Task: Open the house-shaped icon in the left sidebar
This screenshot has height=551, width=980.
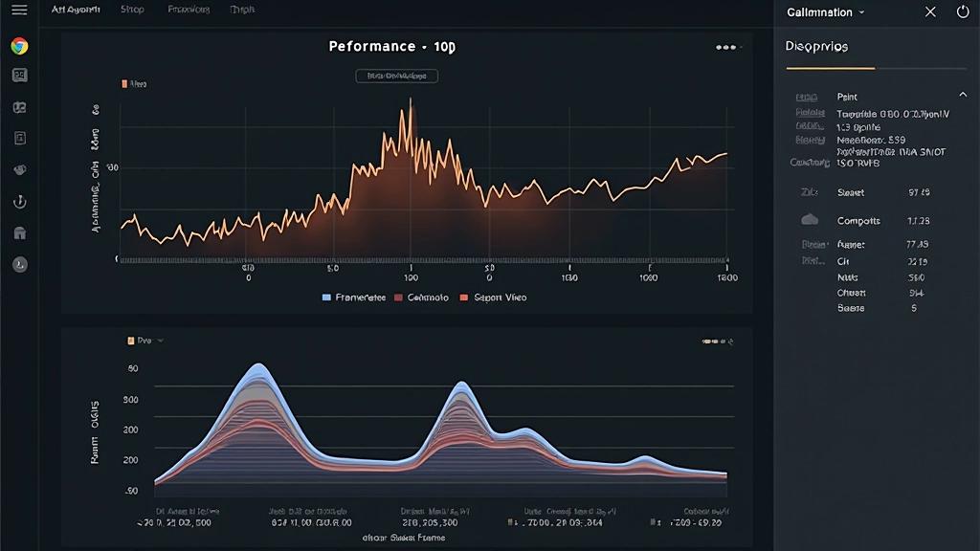Action: [x=20, y=233]
